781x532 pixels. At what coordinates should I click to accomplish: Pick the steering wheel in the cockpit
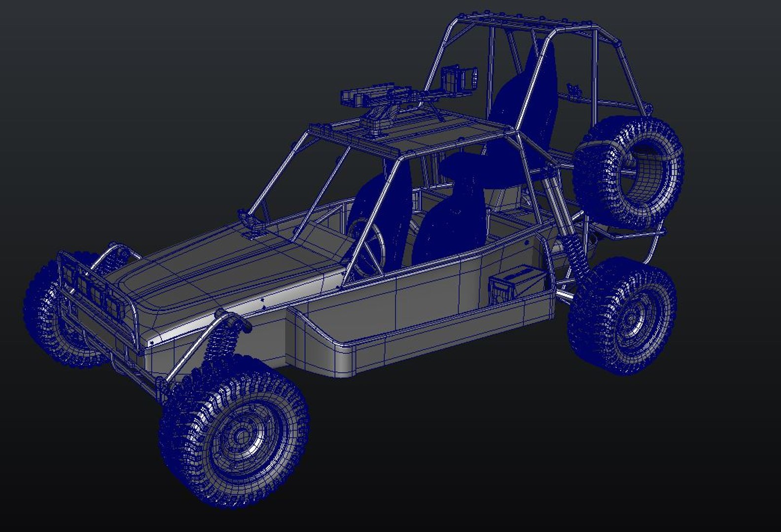367,248
